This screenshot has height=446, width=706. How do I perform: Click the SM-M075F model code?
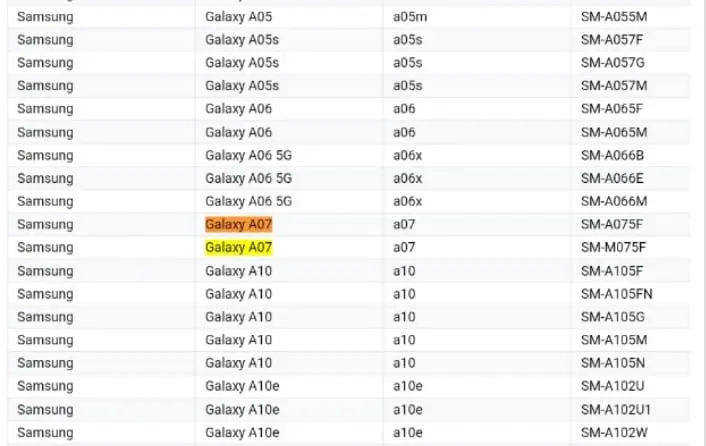point(614,247)
